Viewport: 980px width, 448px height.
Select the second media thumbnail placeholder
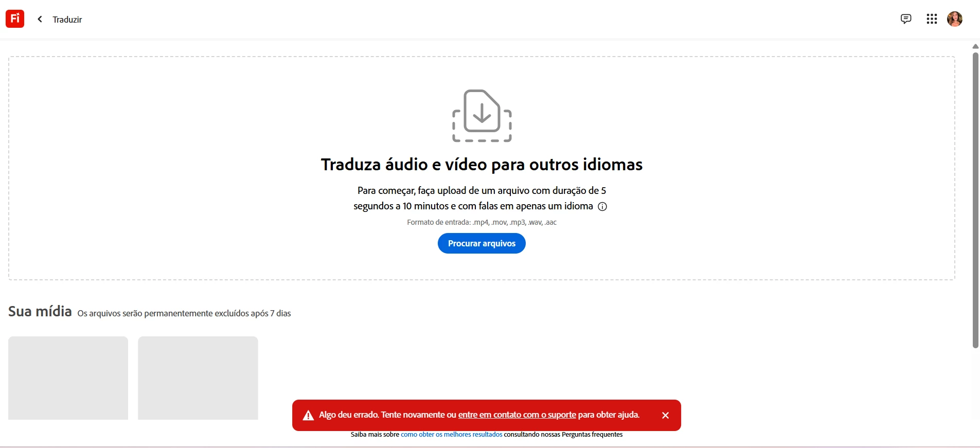198,378
